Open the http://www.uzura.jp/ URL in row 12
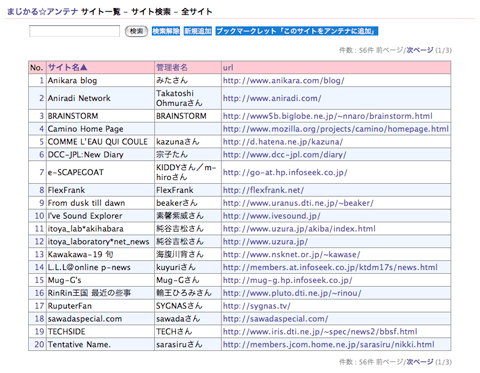480x373 pixels. point(265,242)
